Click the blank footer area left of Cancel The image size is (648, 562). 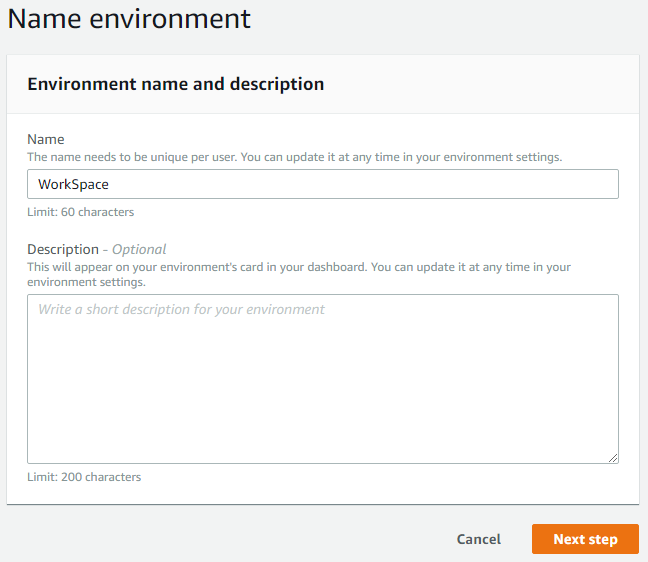tap(220, 539)
